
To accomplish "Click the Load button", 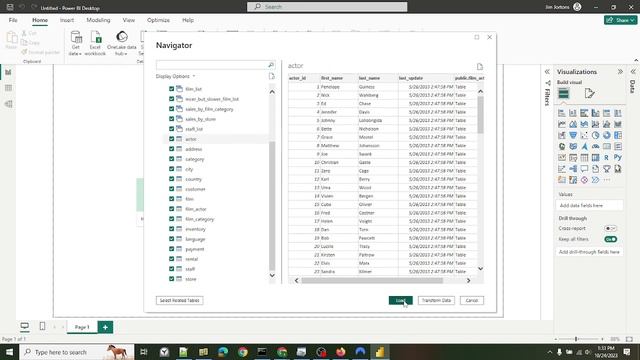I will 400,300.
